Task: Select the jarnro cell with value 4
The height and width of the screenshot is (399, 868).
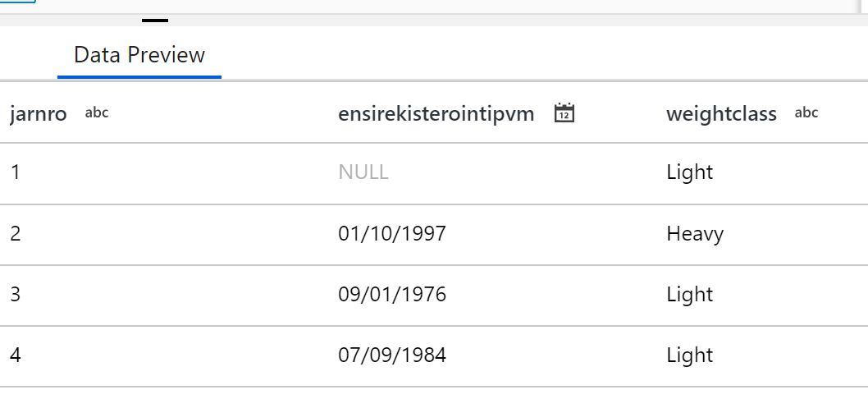Action: (x=16, y=355)
